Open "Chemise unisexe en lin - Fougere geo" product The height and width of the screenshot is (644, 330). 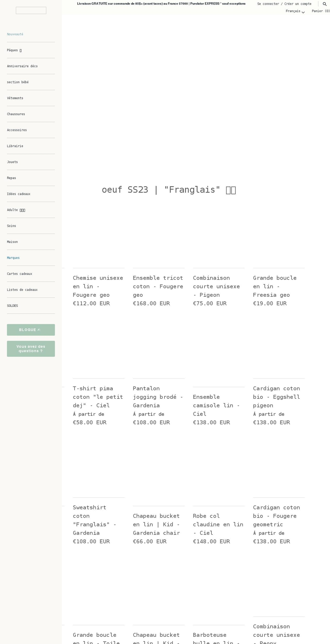(98, 286)
